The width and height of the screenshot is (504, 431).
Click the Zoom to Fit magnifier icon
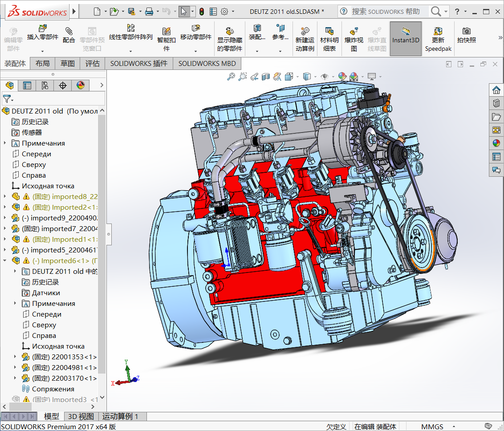click(231, 77)
